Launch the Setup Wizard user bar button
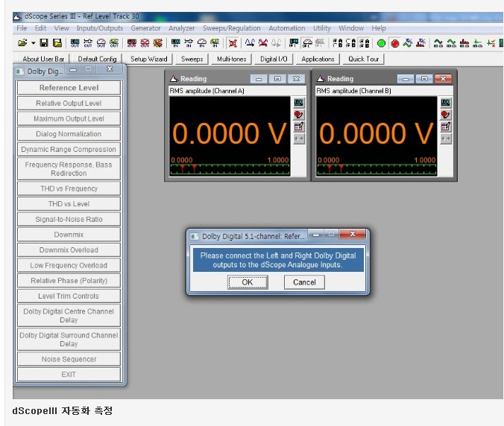Viewport: 504px width, 426px height. 149,59
